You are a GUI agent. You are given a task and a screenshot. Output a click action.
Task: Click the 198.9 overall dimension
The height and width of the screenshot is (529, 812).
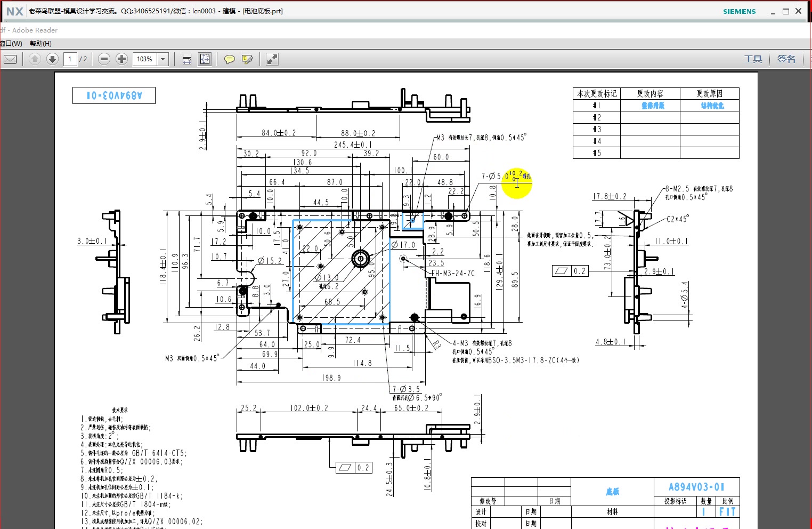[331, 378]
